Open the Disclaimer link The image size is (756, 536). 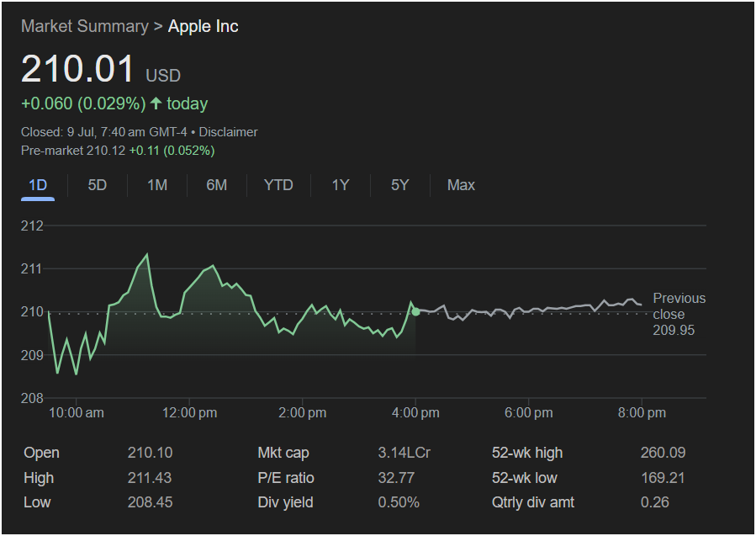tap(228, 132)
